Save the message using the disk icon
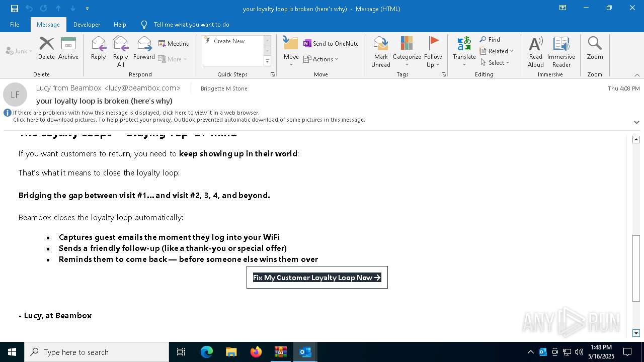Image resolution: width=644 pixels, height=362 pixels. pyautogui.click(x=15, y=9)
